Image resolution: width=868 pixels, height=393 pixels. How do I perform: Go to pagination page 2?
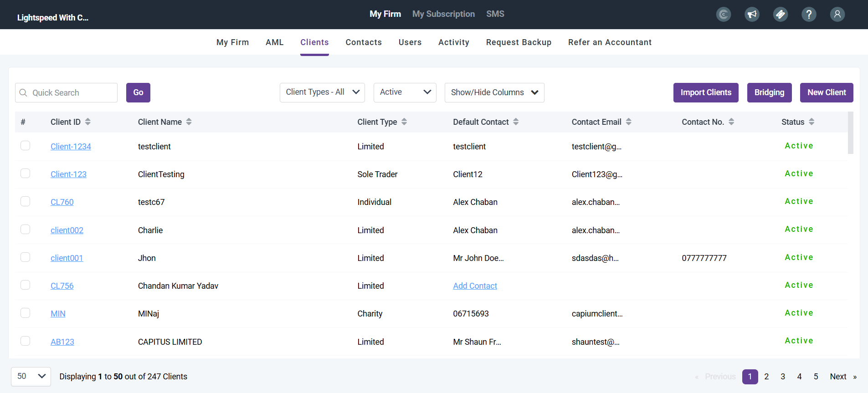click(766, 377)
